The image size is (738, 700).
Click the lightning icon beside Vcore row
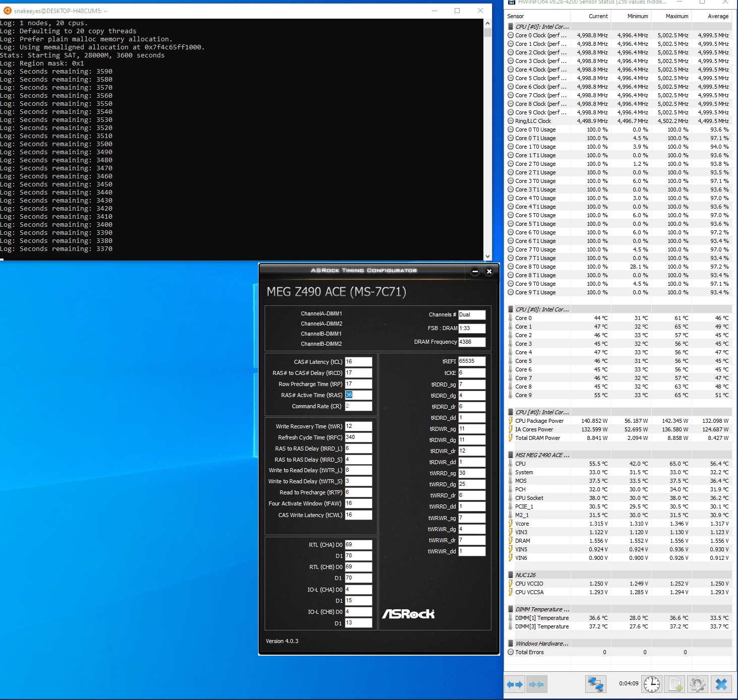(x=511, y=524)
